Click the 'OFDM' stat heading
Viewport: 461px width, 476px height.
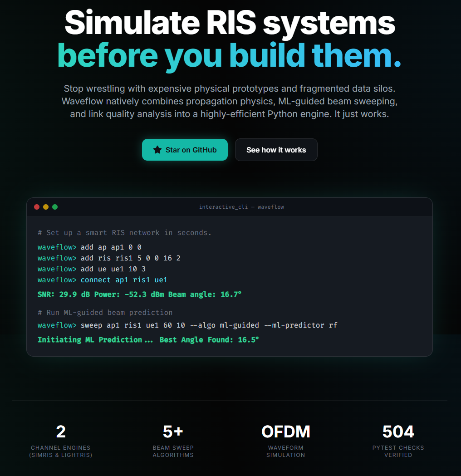click(x=285, y=432)
